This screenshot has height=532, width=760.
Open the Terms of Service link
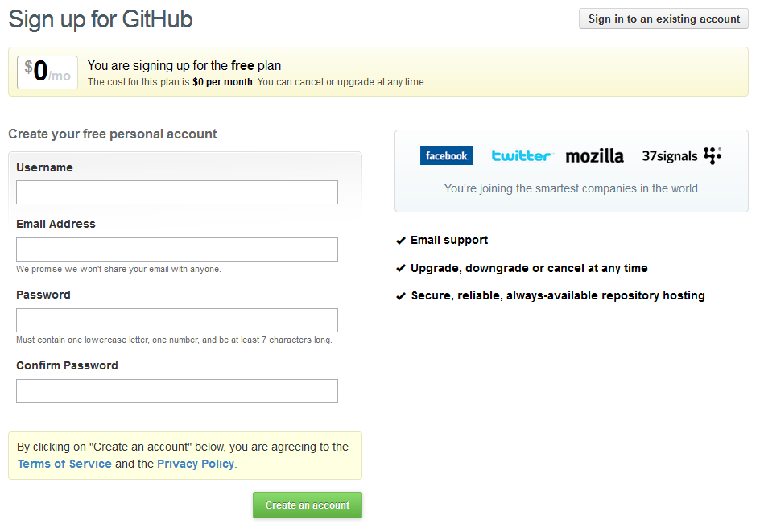click(64, 464)
